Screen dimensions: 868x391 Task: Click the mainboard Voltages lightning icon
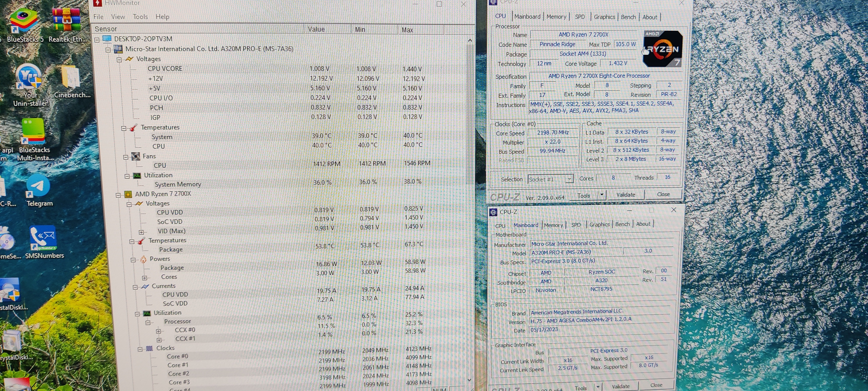click(x=129, y=59)
